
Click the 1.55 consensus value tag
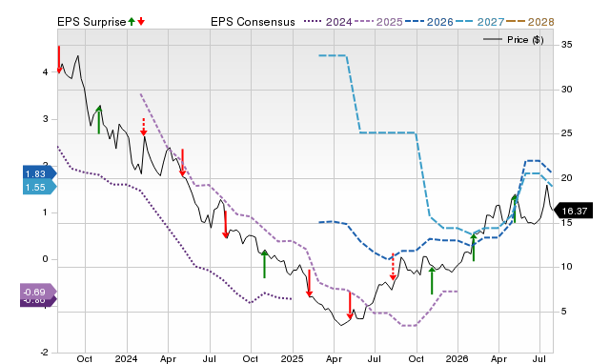pyautogui.click(x=39, y=188)
